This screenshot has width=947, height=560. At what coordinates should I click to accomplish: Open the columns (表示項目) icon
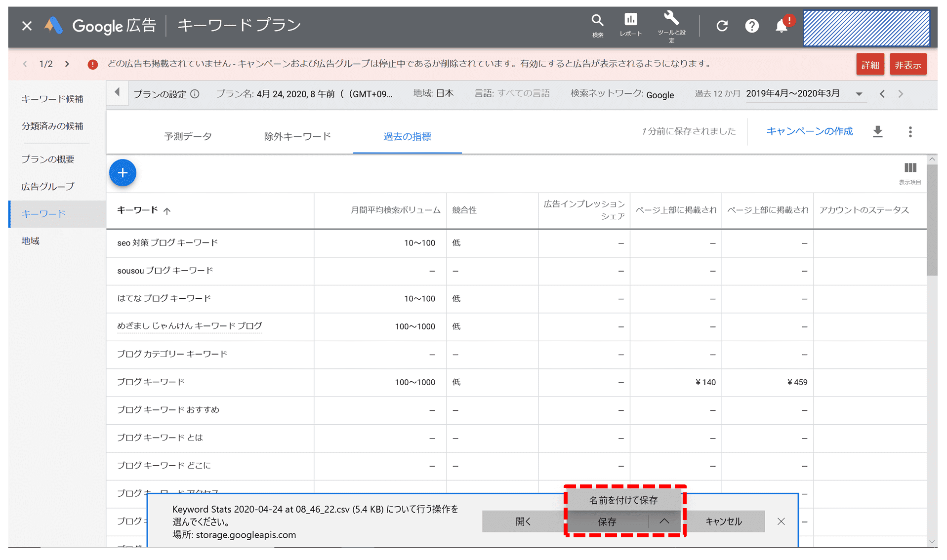click(x=910, y=173)
